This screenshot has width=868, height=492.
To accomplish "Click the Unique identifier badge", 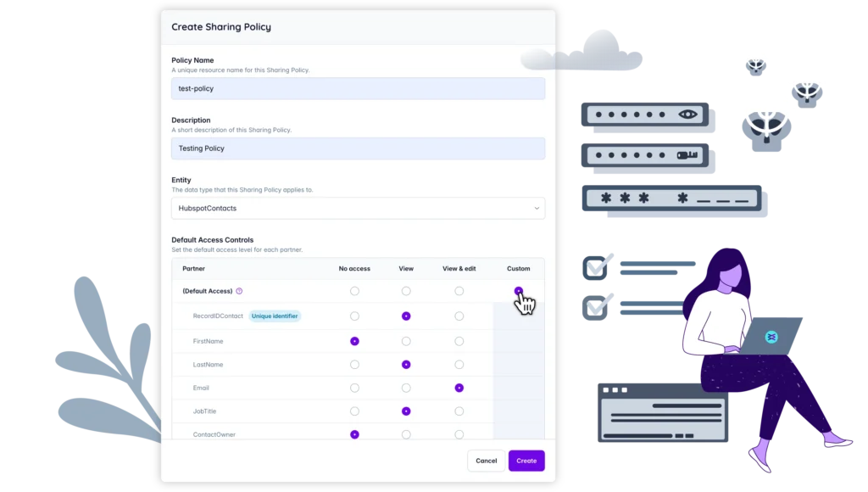I will (x=275, y=316).
